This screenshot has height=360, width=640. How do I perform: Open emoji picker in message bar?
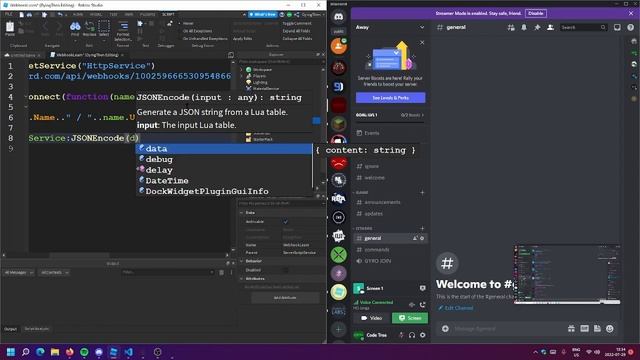pyautogui.click(x=610, y=329)
